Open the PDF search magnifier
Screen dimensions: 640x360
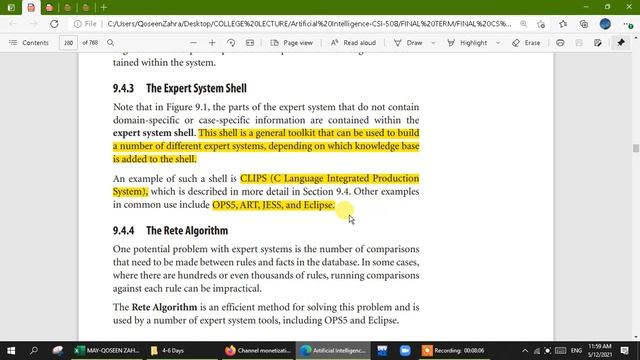(x=110, y=43)
